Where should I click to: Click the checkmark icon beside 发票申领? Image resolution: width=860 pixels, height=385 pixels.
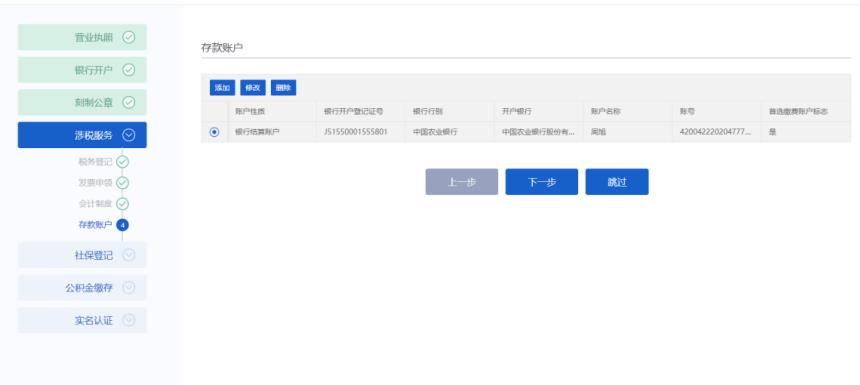point(122,183)
